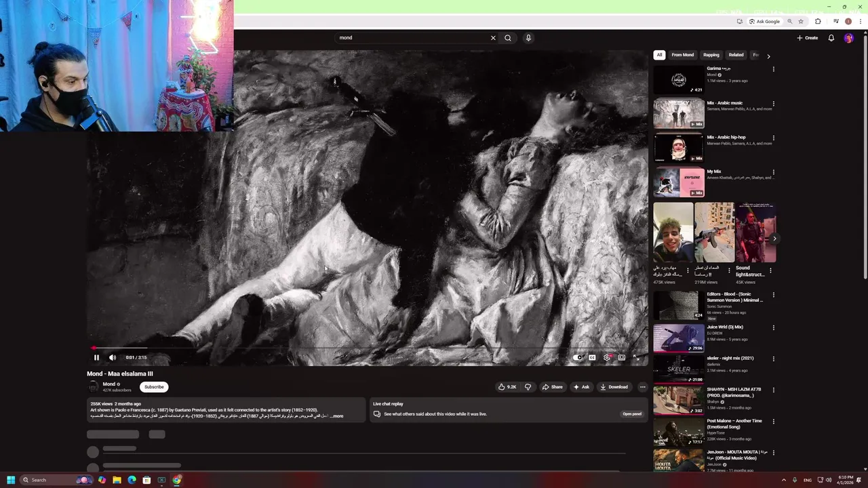Select the Rapping filter chip
Screen dimensions: 868x488
tap(711, 55)
